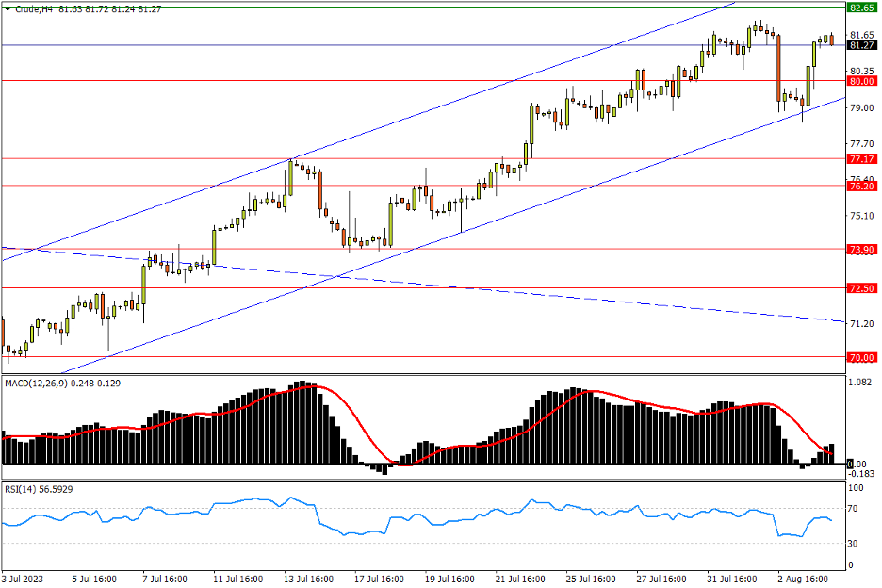Select the RSI 70 overbought scale value

(x=857, y=510)
